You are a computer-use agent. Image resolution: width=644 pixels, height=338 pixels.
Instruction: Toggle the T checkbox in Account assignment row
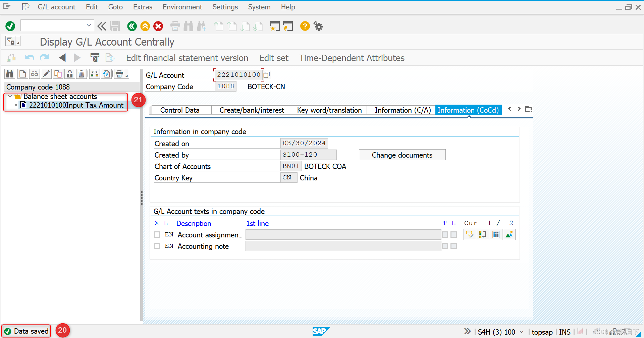445,234
